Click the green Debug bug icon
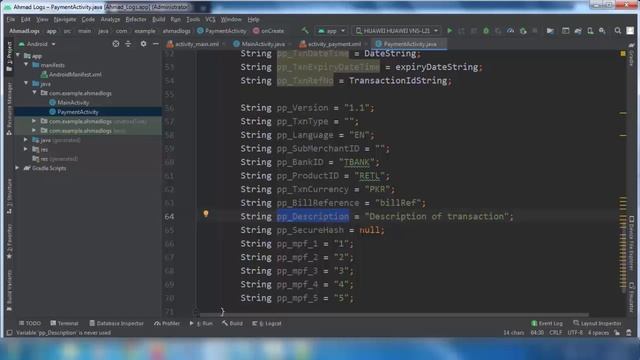 point(486,31)
